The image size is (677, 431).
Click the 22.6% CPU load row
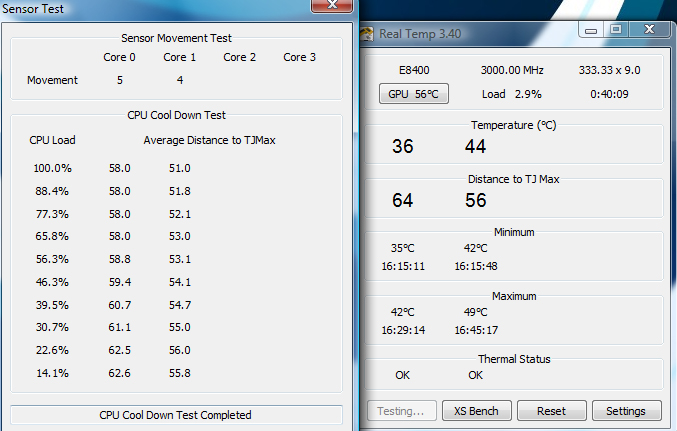[52, 350]
